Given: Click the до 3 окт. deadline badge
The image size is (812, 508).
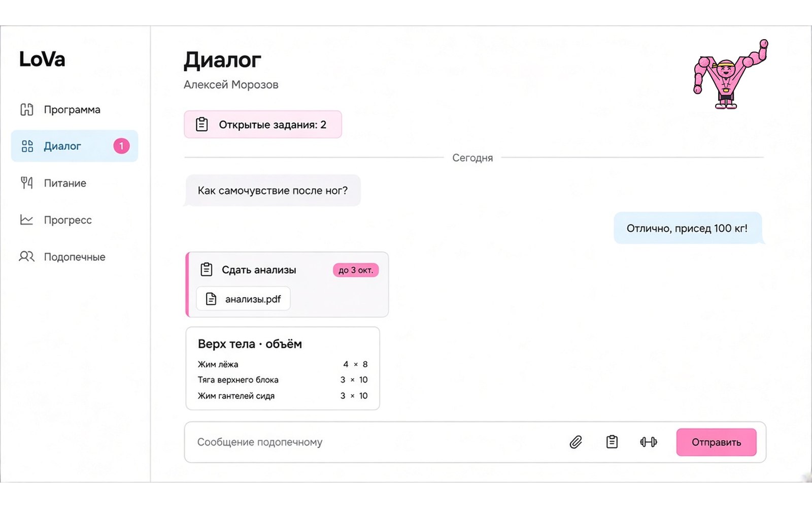Looking at the screenshot, I should pyautogui.click(x=356, y=270).
